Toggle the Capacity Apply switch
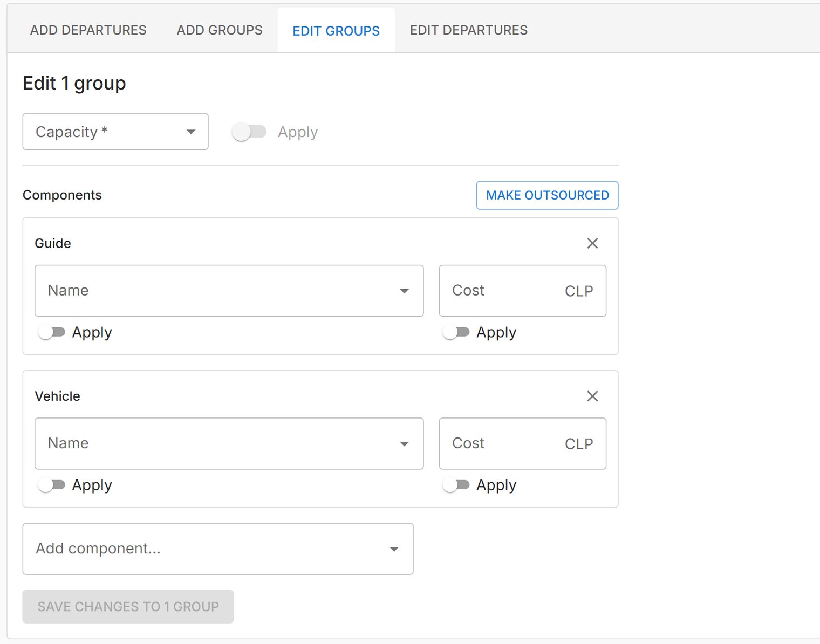The image size is (820, 644). (249, 132)
